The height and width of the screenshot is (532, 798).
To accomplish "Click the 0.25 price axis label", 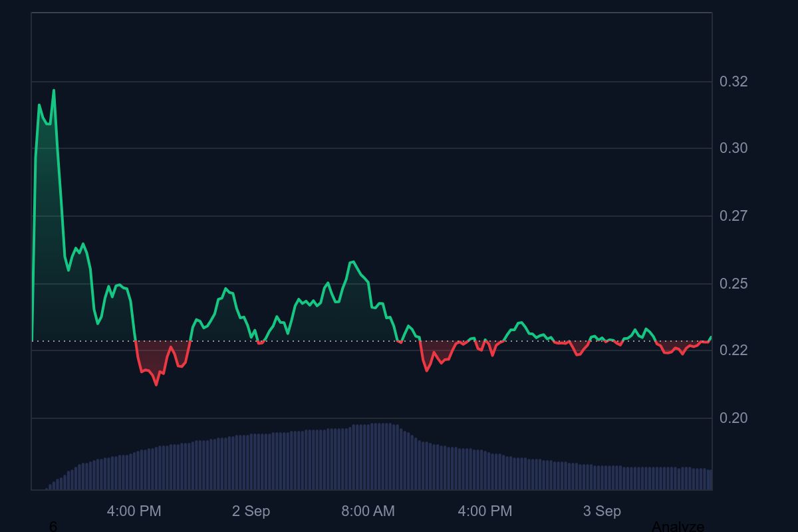I will [733, 284].
